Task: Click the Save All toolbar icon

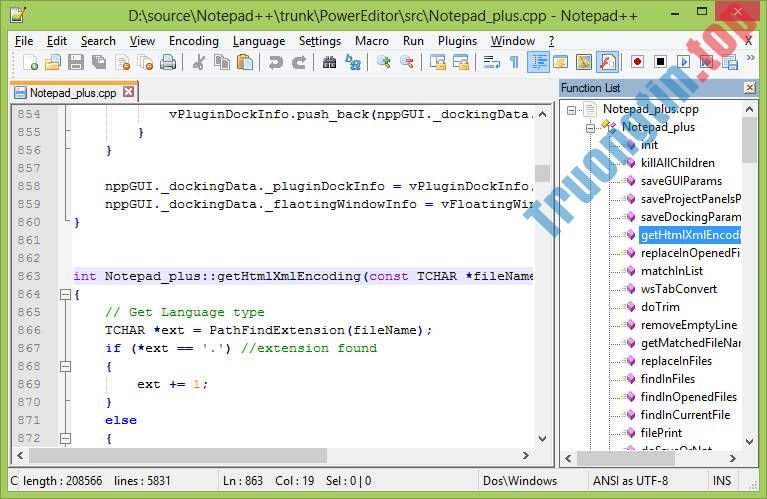Action: point(99,63)
